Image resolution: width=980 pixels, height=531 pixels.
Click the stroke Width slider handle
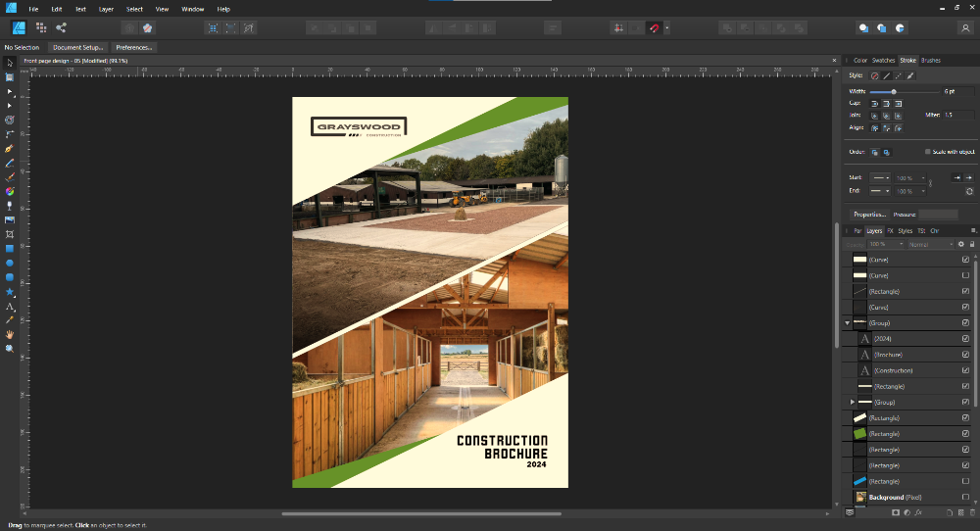(894, 91)
